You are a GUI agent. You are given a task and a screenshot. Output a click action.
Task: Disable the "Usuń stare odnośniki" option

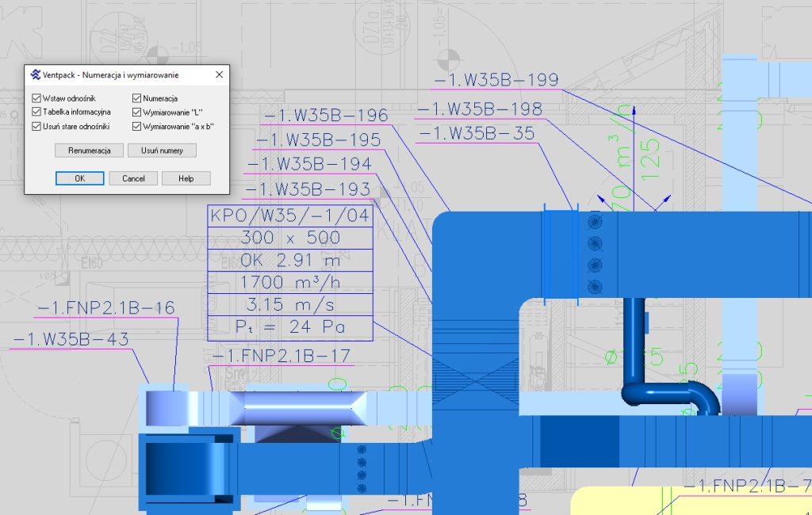(36, 126)
